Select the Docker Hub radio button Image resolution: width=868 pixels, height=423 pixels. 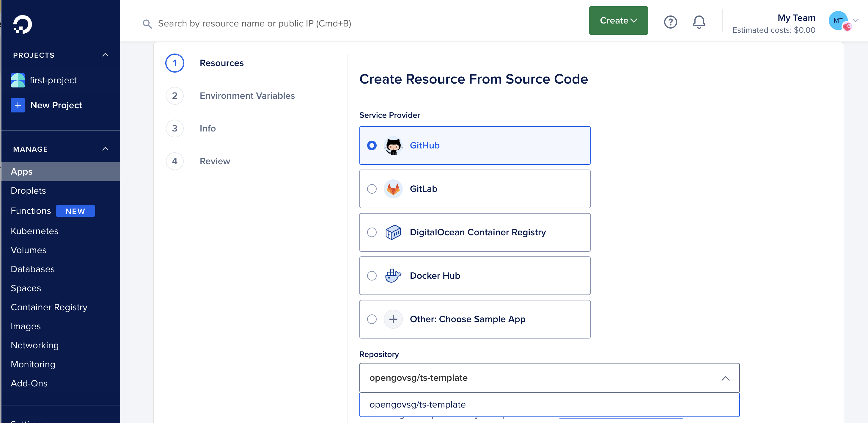(x=372, y=276)
